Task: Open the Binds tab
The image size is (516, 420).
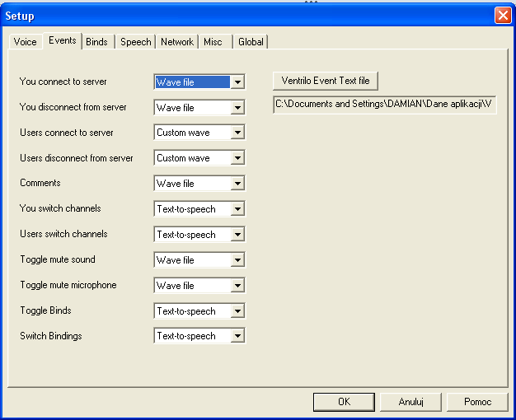Action: pyautogui.click(x=96, y=42)
